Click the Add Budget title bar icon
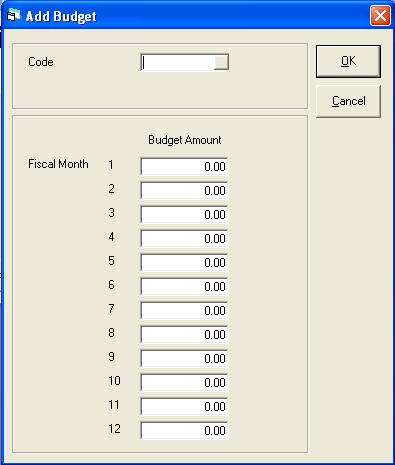The image size is (395, 465). 13,15
